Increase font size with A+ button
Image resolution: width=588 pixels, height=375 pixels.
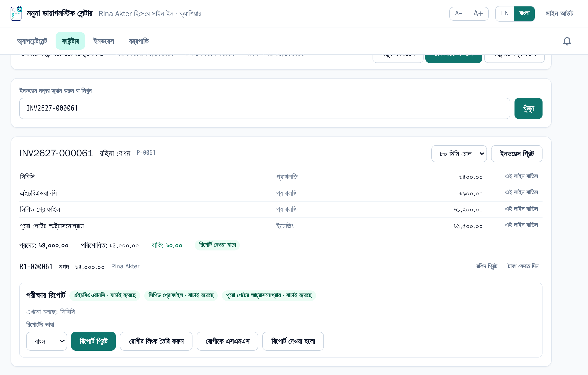tap(478, 14)
